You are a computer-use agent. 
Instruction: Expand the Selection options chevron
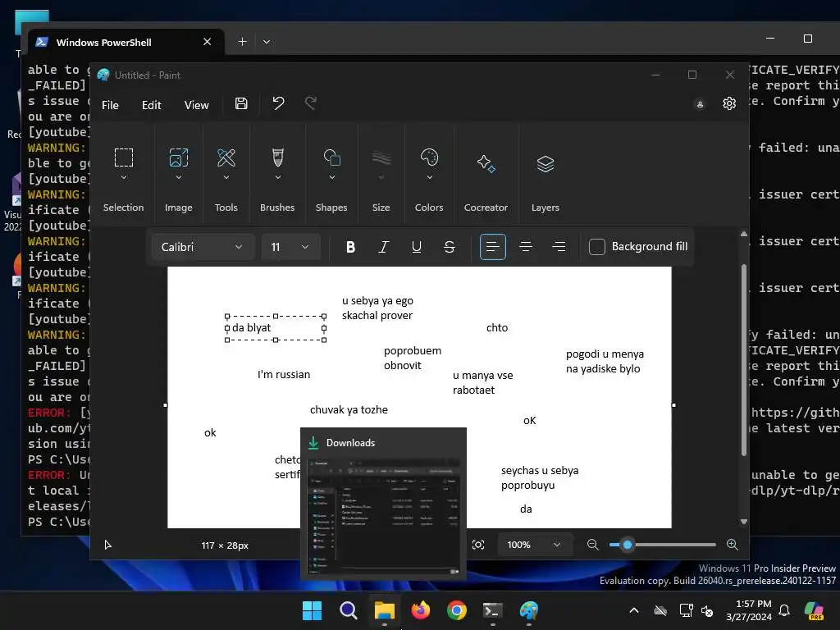point(124,177)
